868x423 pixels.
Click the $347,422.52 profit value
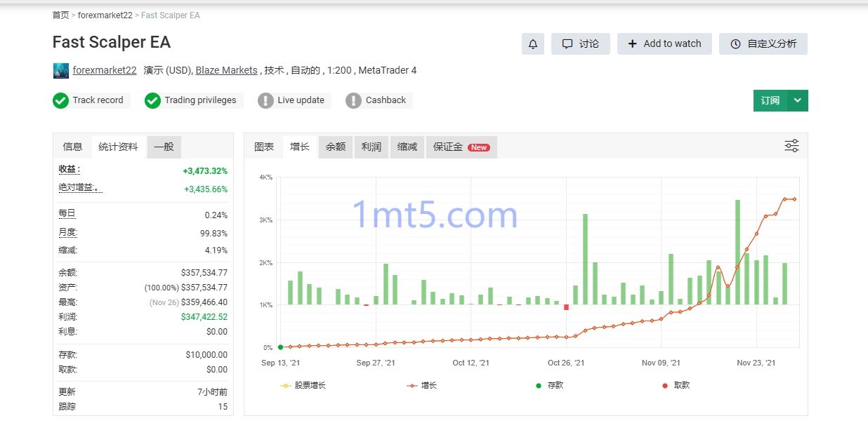point(204,317)
